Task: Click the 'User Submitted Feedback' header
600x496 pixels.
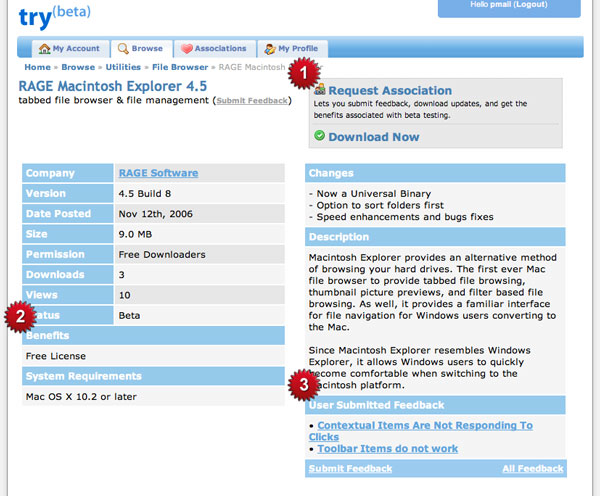Action: (x=435, y=405)
